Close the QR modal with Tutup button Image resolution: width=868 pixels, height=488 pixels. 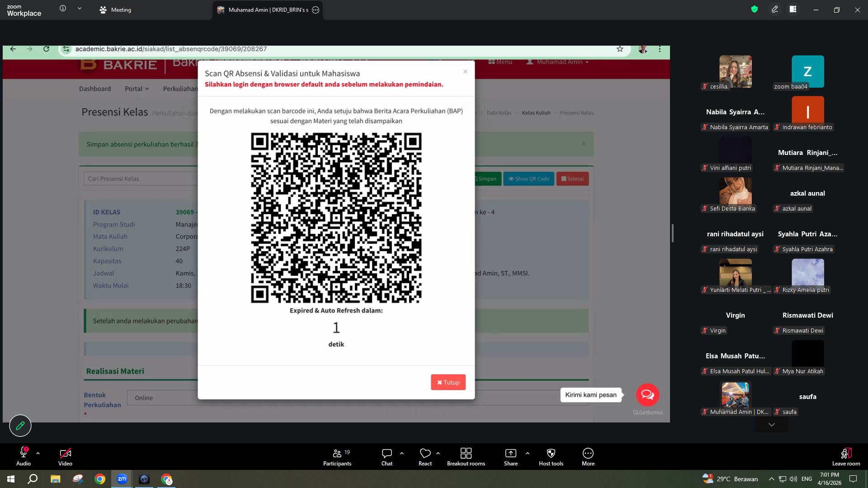(448, 382)
